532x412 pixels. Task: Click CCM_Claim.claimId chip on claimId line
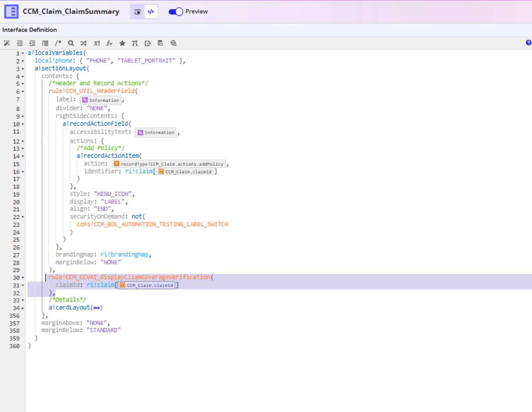coord(146,286)
